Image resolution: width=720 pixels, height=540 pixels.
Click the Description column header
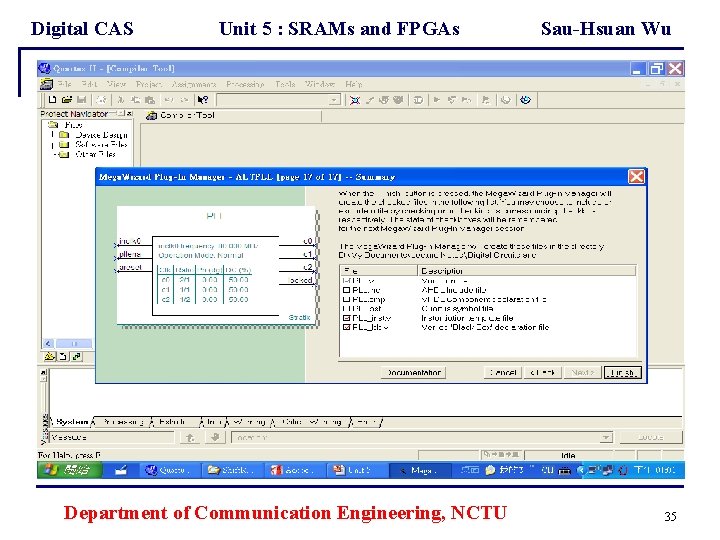coord(527,271)
